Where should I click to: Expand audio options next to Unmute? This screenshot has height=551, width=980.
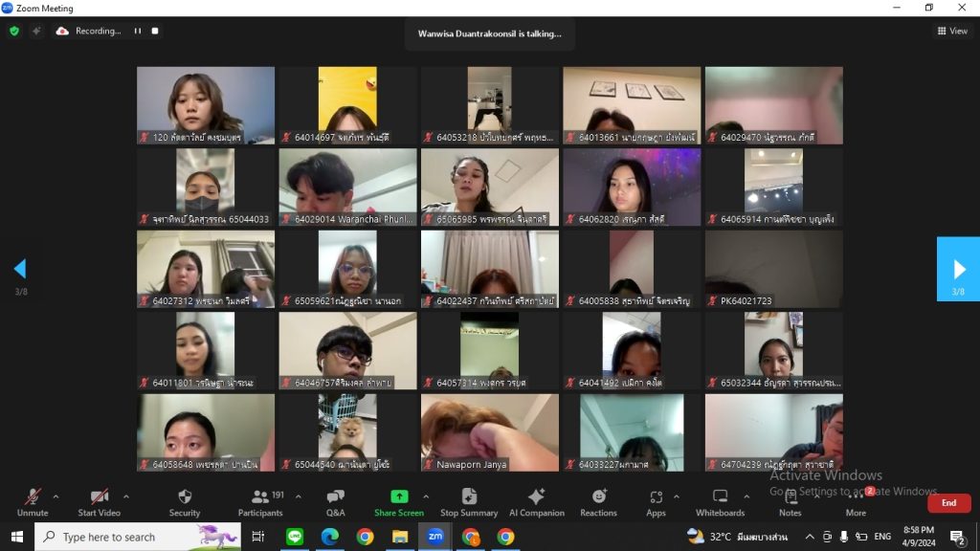(56, 497)
